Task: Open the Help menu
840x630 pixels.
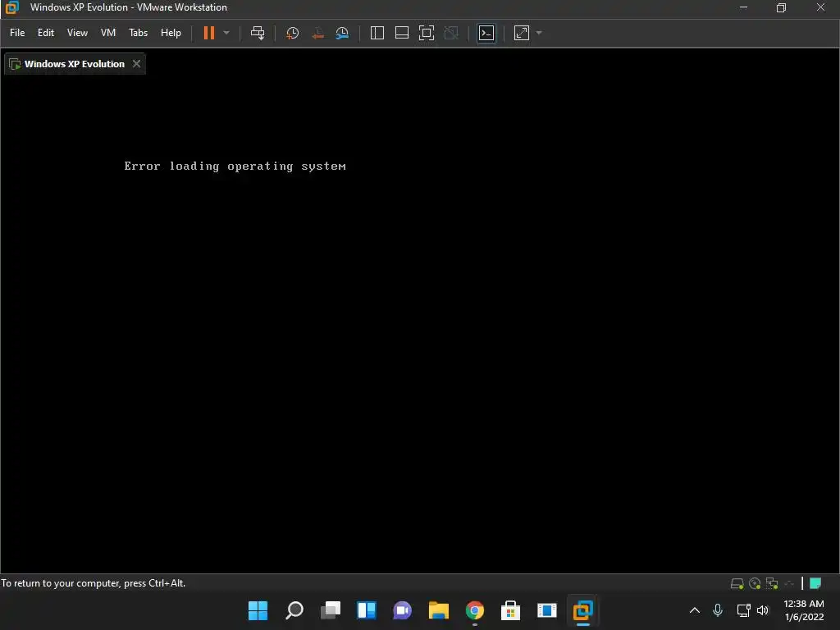Action: (x=171, y=33)
